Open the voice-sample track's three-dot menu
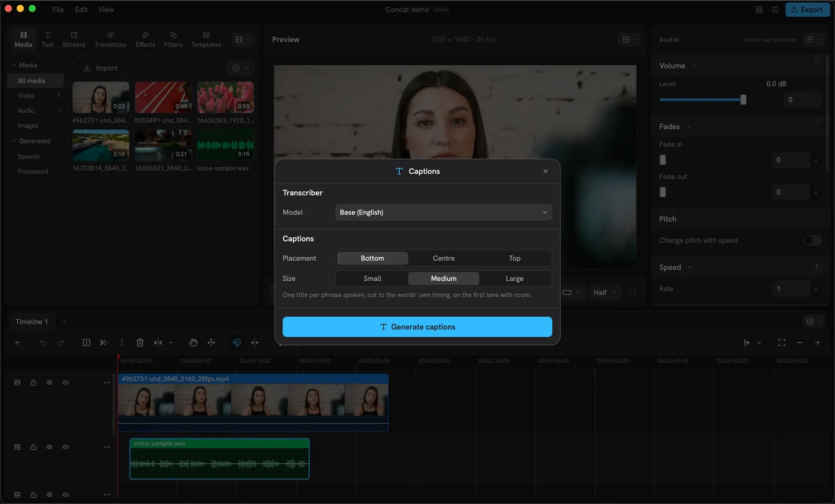 click(x=106, y=447)
